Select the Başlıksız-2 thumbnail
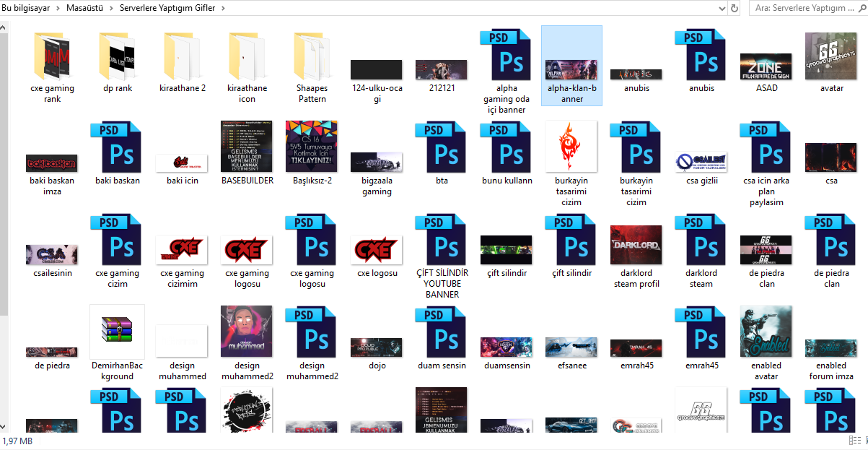 click(x=312, y=147)
